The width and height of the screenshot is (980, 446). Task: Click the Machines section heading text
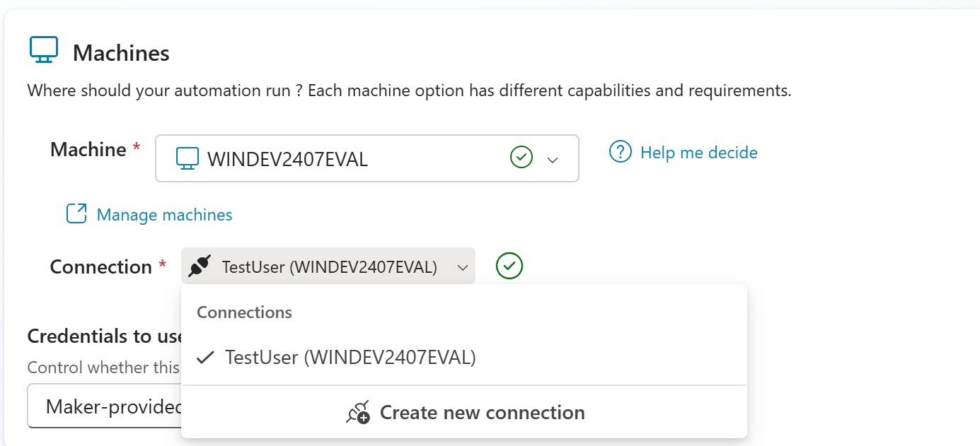121,53
